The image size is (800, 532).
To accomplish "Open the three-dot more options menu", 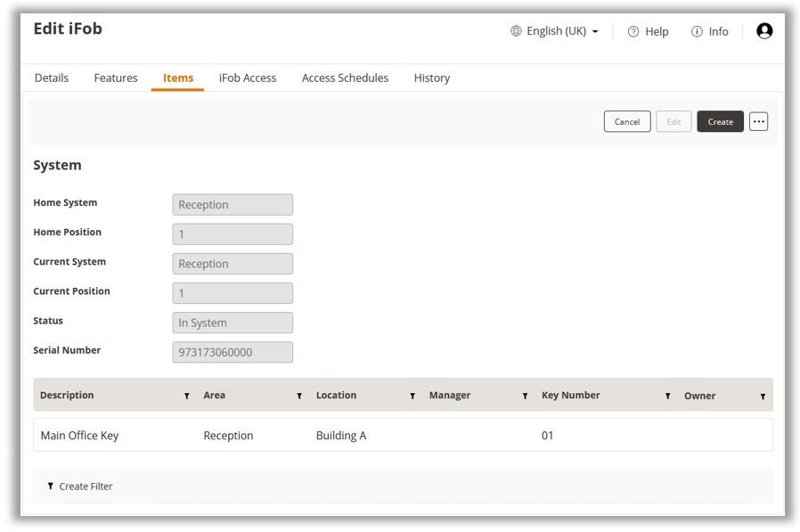I will pos(758,121).
